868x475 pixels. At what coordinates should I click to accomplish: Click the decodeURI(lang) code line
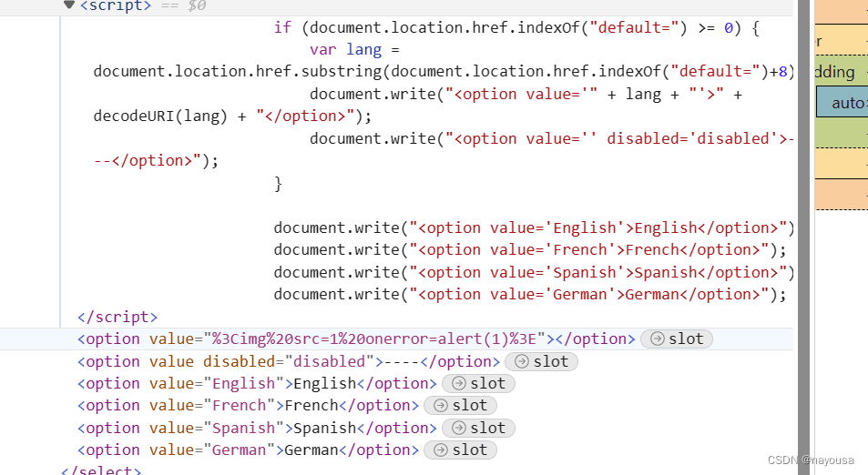(x=232, y=116)
